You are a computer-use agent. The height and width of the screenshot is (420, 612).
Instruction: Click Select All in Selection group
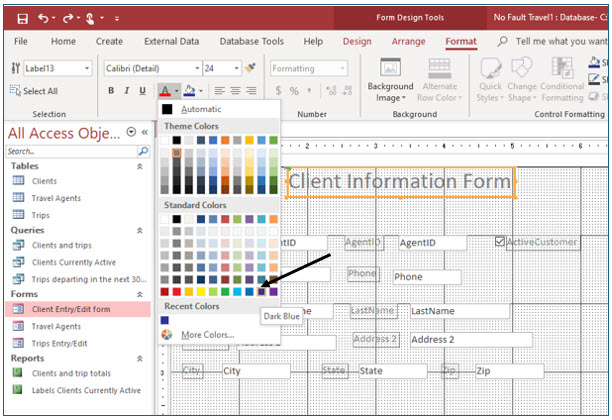[34, 91]
